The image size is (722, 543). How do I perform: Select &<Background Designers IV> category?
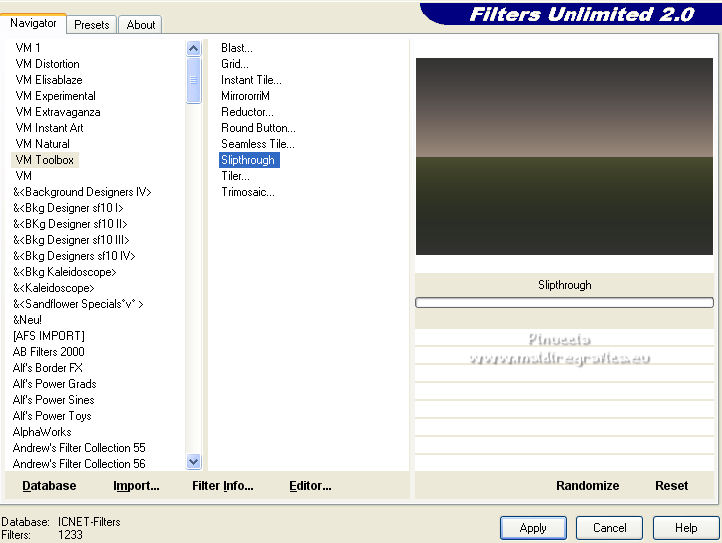(x=82, y=192)
